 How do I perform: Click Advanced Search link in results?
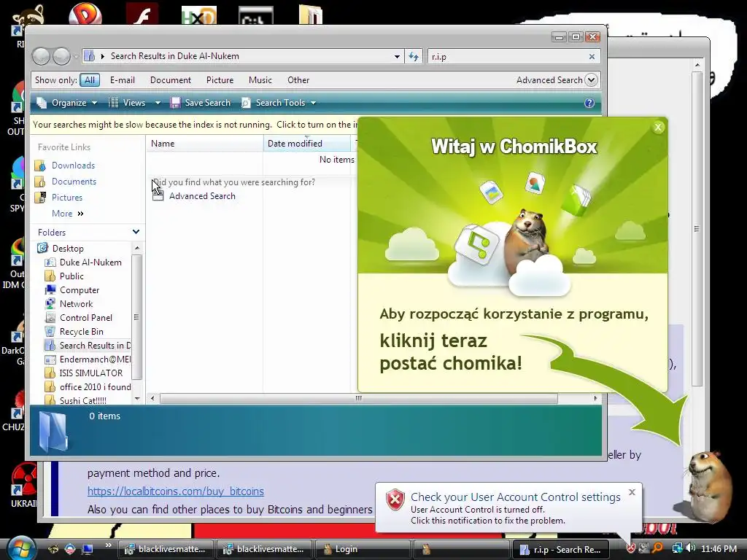(x=202, y=195)
